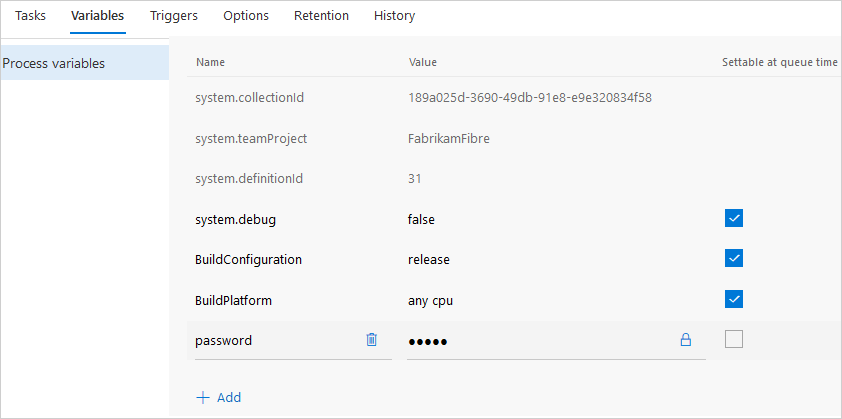Toggle BuildPlatform settable at queue time checkbox

point(734,299)
